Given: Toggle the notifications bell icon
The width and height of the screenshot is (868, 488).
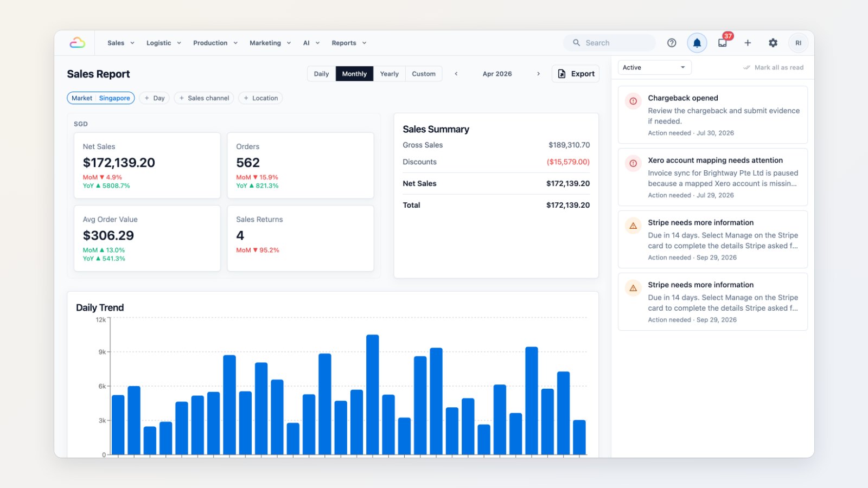Looking at the screenshot, I should [x=697, y=43].
